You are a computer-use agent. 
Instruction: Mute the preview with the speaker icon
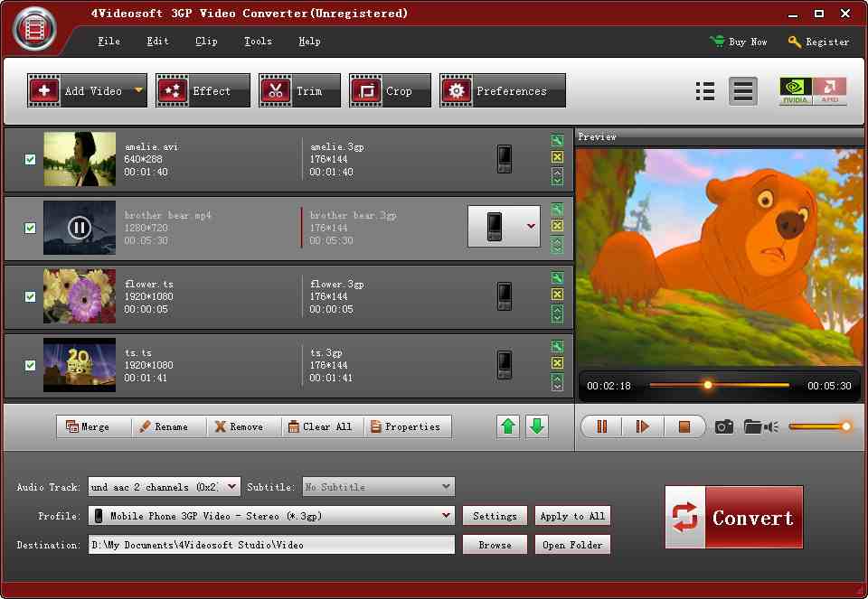(x=771, y=426)
